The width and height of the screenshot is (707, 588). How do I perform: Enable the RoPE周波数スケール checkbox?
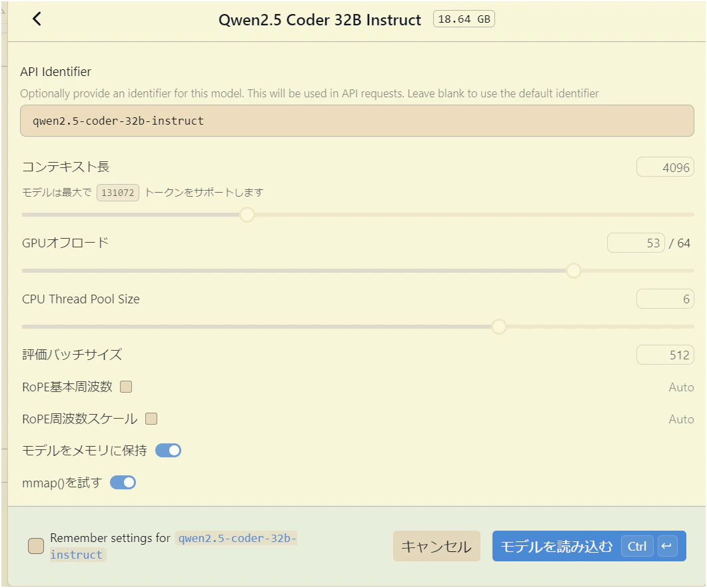point(151,419)
